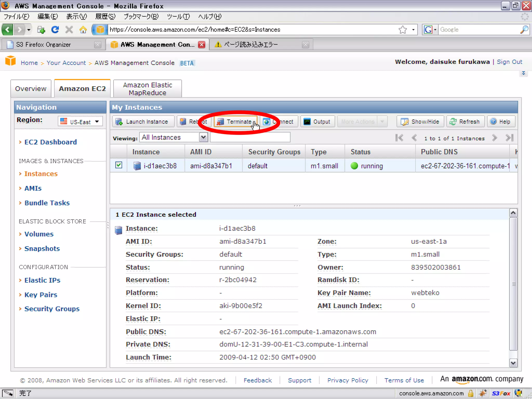
Task: Uncheck the i-d1aec3b8 instance checkbox
Action: point(119,165)
